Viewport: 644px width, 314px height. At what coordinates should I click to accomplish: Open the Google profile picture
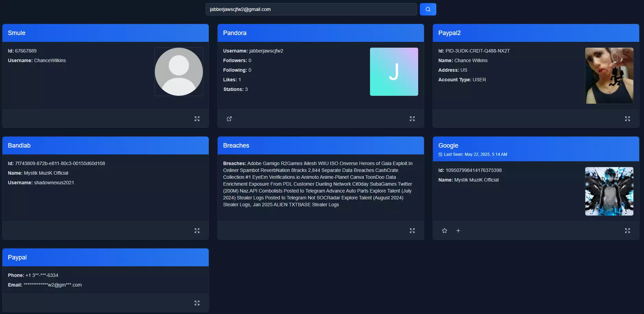pyautogui.click(x=609, y=191)
